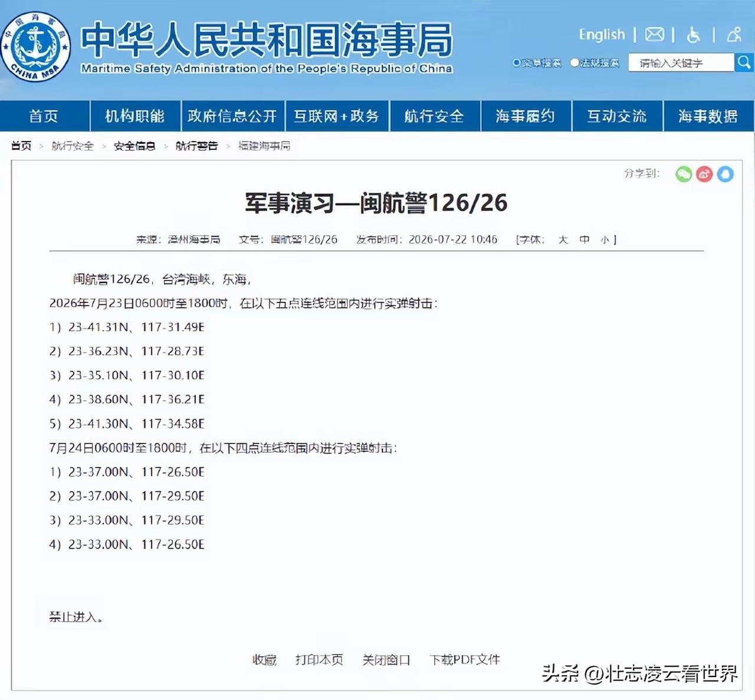
Task: Click the keyword search input field
Action: [x=681, y=63]
